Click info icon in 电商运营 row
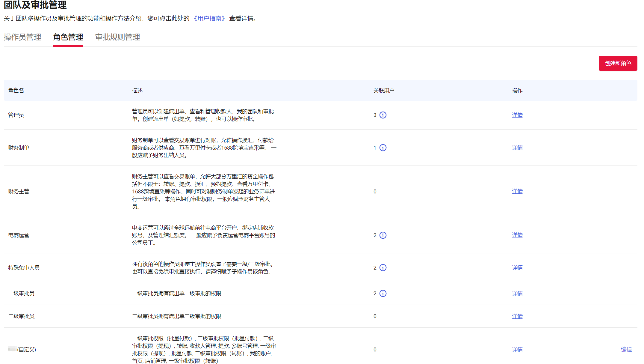The width and height of the screenshot is (644, 364). point(383,235)
